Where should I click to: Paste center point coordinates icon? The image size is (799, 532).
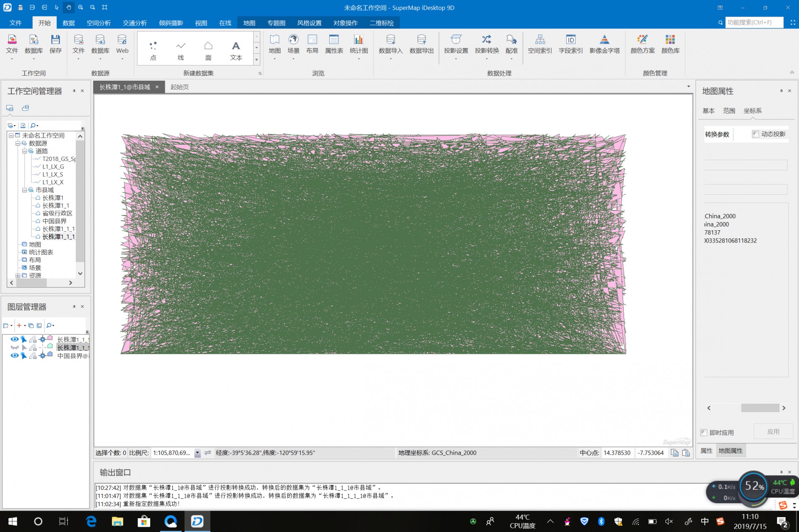[686, 453]
